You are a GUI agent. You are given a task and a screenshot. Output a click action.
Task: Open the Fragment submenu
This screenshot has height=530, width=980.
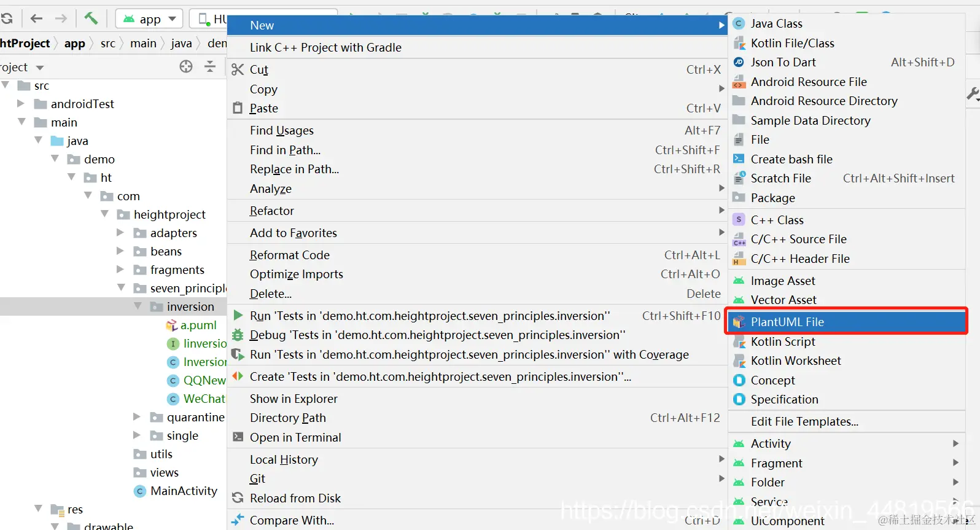tap(847, 463)
